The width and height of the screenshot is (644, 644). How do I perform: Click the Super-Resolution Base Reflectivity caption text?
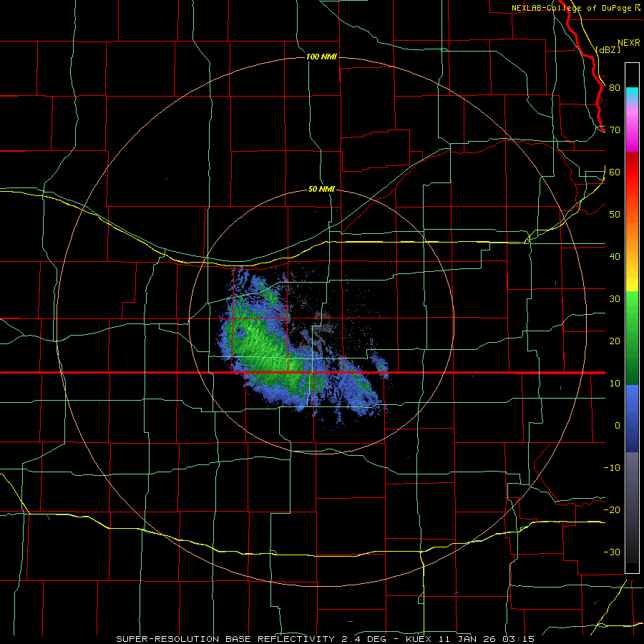(x=225, y=639)
